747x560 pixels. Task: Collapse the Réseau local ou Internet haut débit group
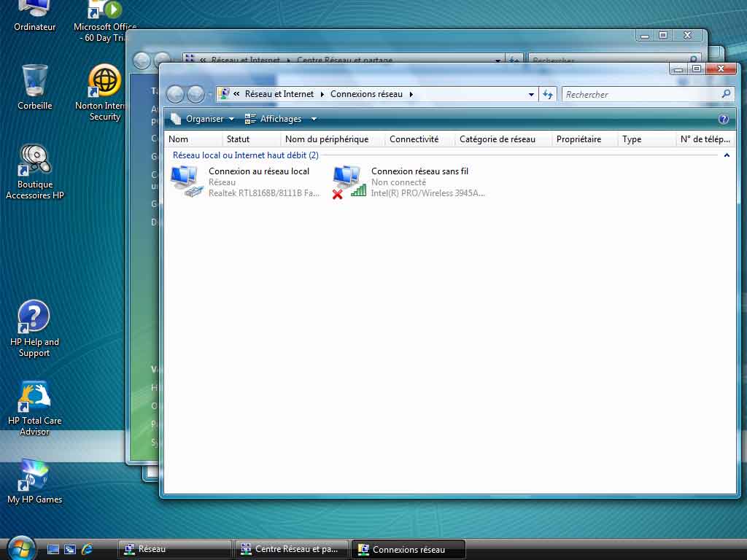[727, 155]
